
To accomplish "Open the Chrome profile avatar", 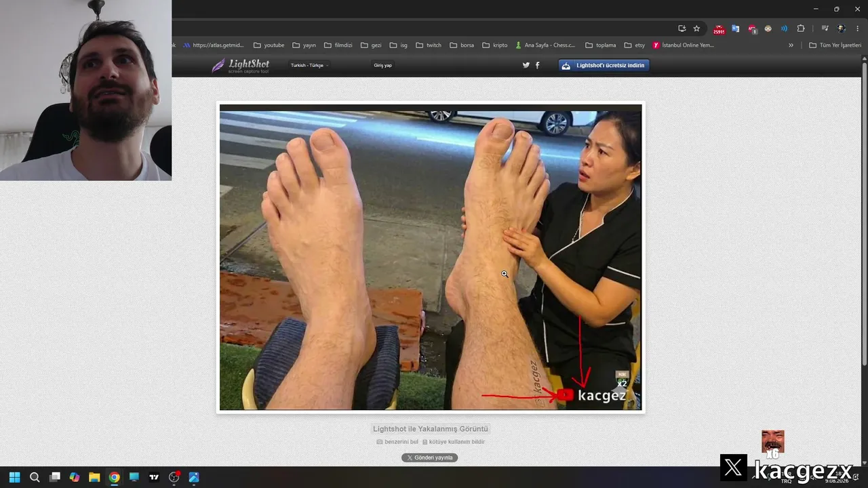I will (842, 28).
